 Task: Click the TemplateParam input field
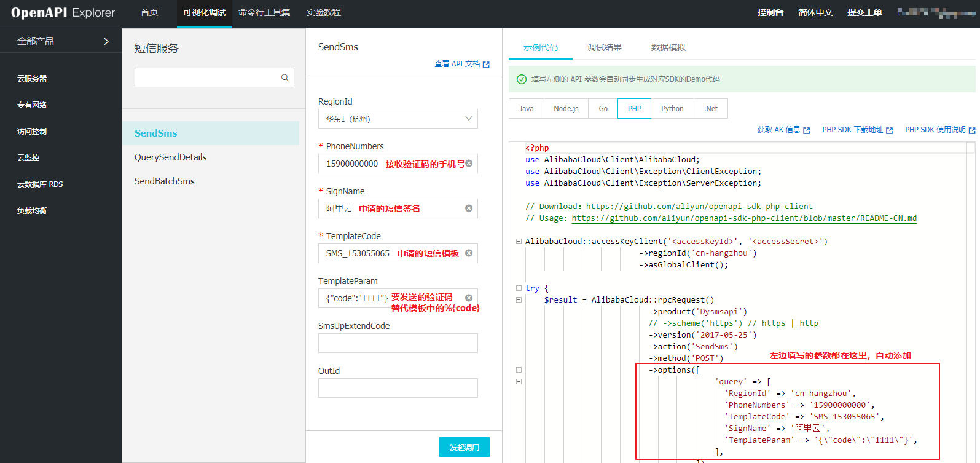pyautogui.click(x=398, y=298)
